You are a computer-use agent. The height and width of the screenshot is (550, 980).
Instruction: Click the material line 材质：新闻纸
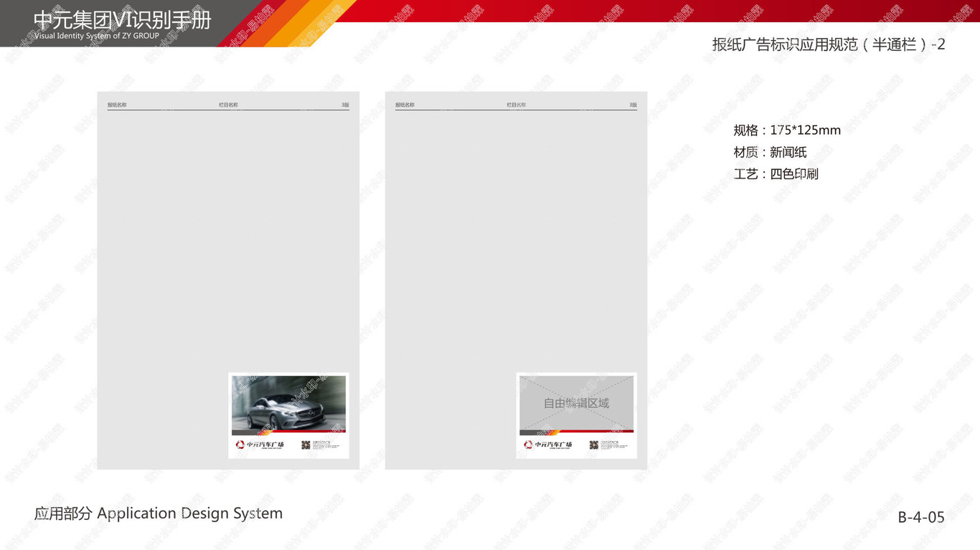click(770, 152)
